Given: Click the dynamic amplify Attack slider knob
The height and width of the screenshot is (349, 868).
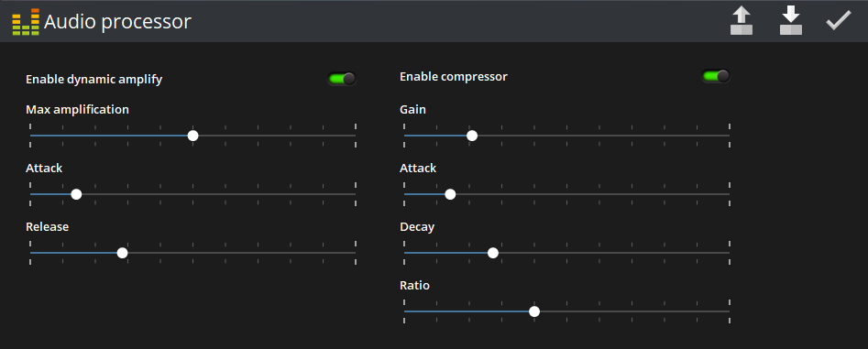Looking at the screenshot, I should pyautogui.click(x=76, y=194).
